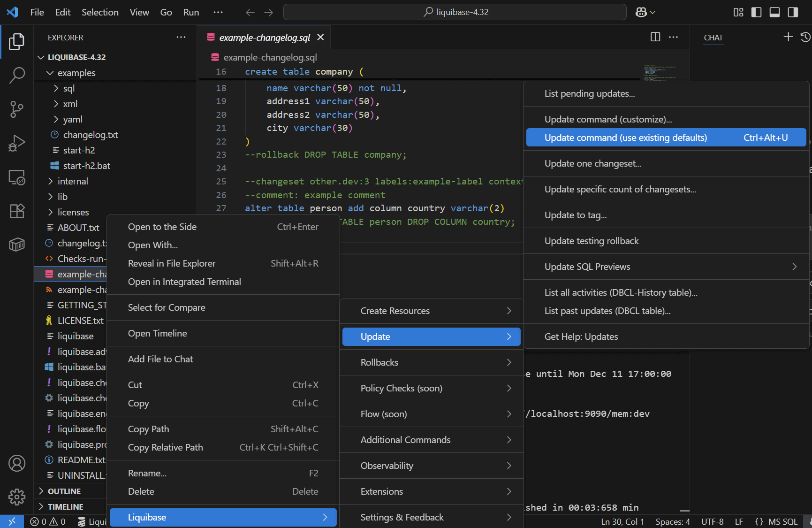Switch to the CHAT tab
This screenshot has height=528, width=812.
(x=713, y=38)
